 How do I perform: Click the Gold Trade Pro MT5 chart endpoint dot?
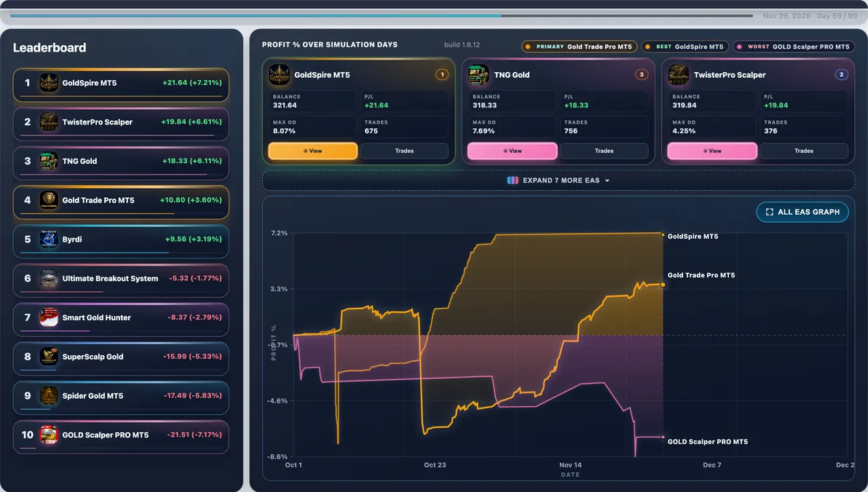tap(663, 285)
